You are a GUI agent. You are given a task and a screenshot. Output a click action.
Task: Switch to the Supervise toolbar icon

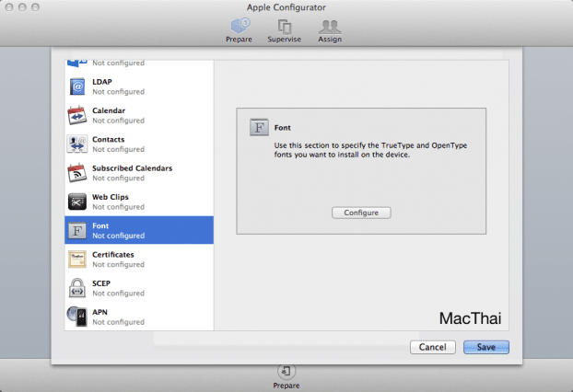[x=284, y=27]
